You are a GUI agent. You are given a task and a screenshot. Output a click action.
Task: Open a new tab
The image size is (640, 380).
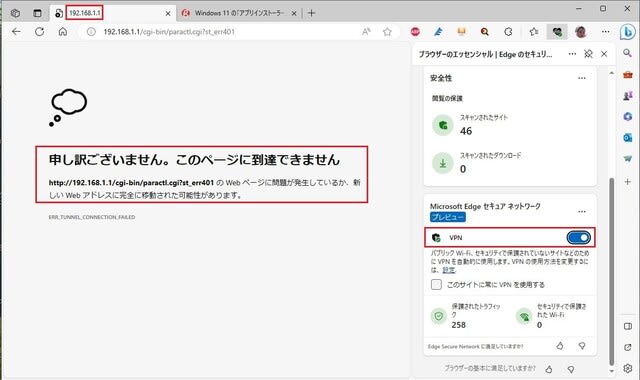tap(311, 13)
